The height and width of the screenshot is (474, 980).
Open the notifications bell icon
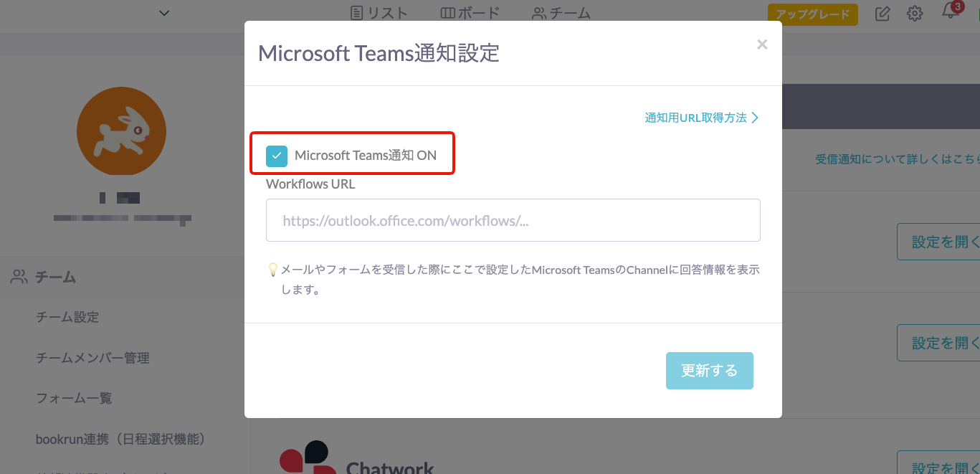point(951,12)
